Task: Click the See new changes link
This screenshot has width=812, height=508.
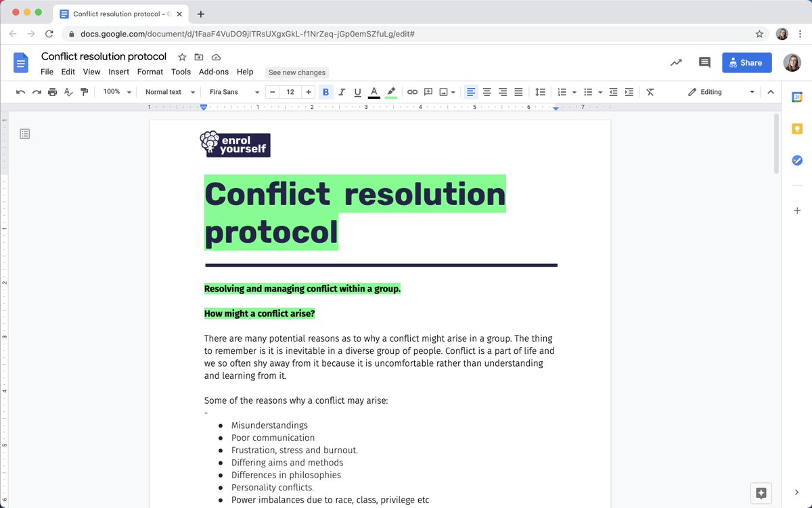Action: tap(296, 72)
